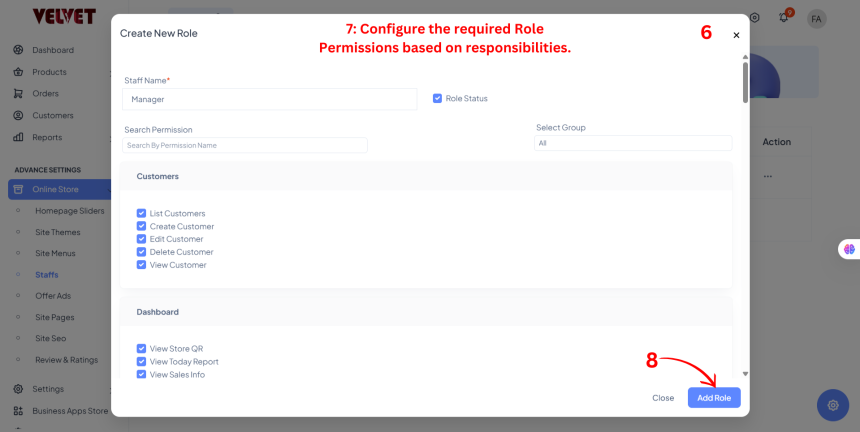The width and height of the screenshot is (860, 432).
Task: Click the Business Apps Store icon
Action: pyautogui.click(x=18, y=410)
